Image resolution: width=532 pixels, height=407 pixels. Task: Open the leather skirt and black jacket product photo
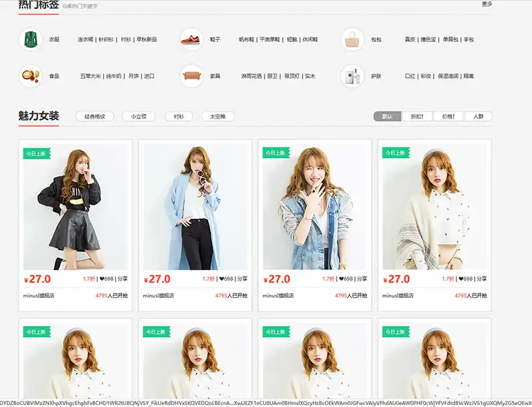pyautogui.click(x=75, y=207)
